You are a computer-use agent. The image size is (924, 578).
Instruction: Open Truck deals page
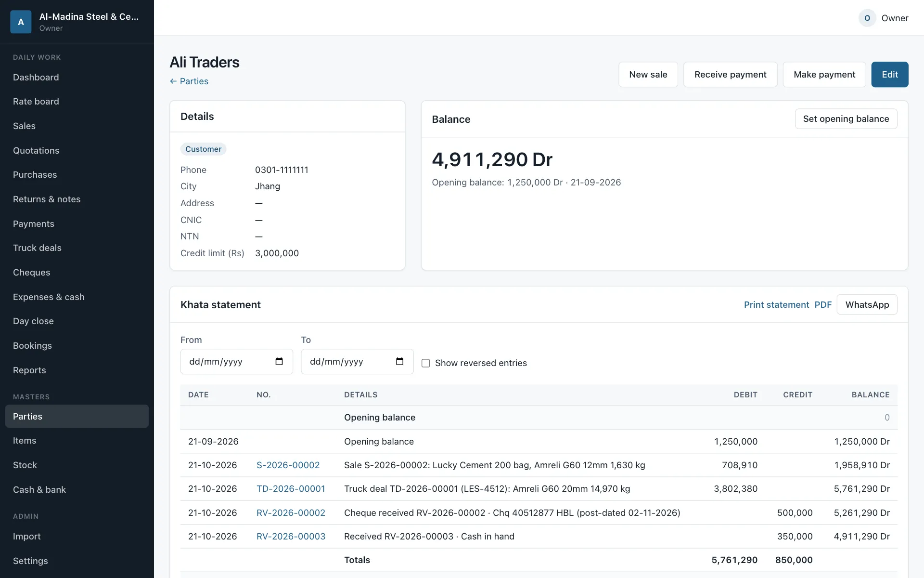(x=77, y=248)
